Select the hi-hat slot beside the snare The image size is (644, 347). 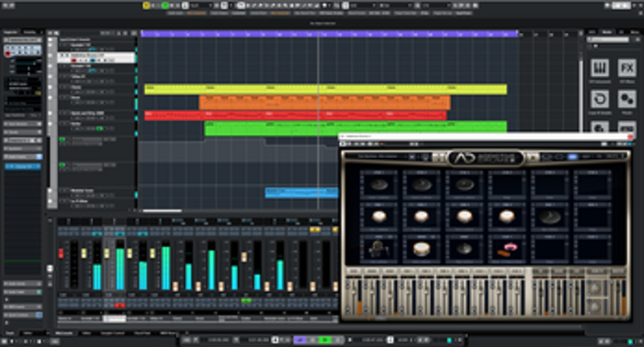(464, 249)
